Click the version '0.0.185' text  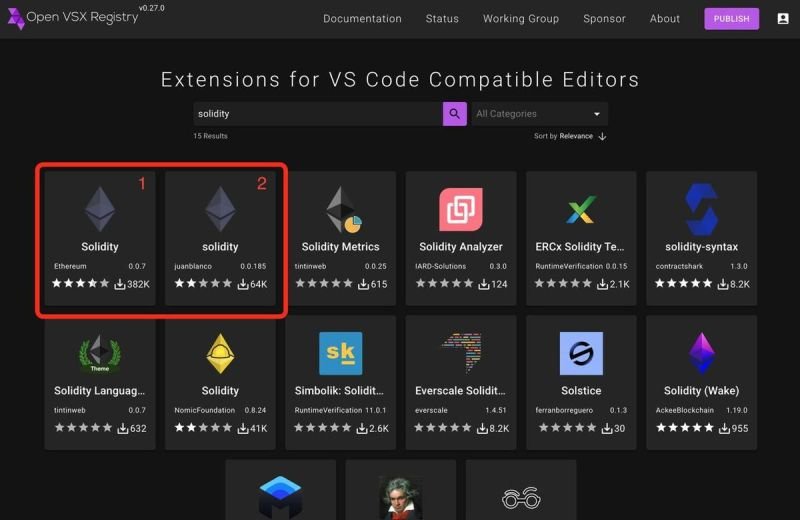(253, 266)
